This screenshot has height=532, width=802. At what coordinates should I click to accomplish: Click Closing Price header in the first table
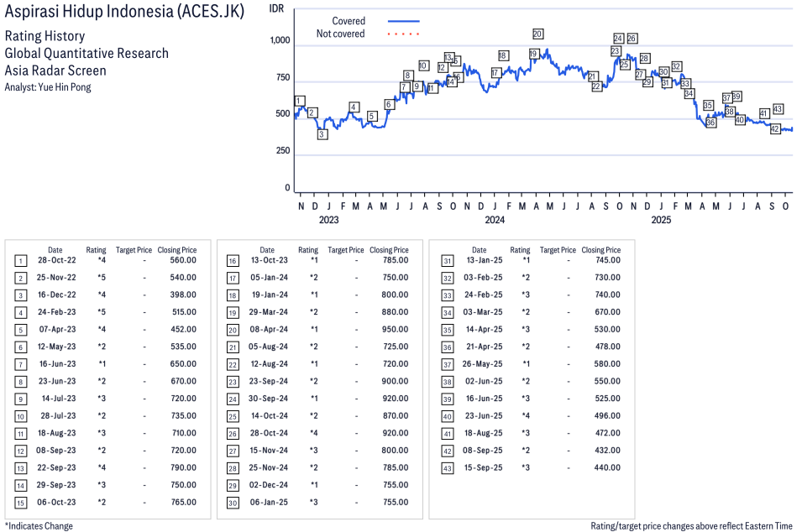tap(177, 250)
